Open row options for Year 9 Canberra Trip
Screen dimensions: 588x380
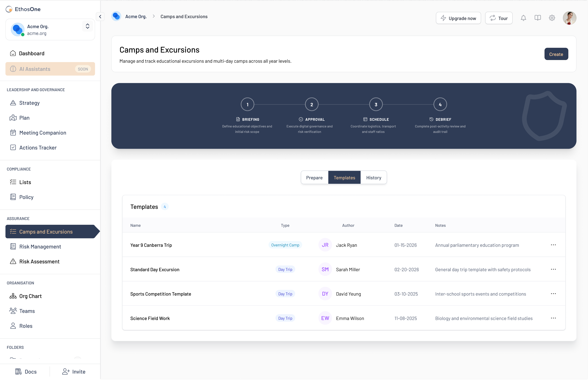(553, 245)
